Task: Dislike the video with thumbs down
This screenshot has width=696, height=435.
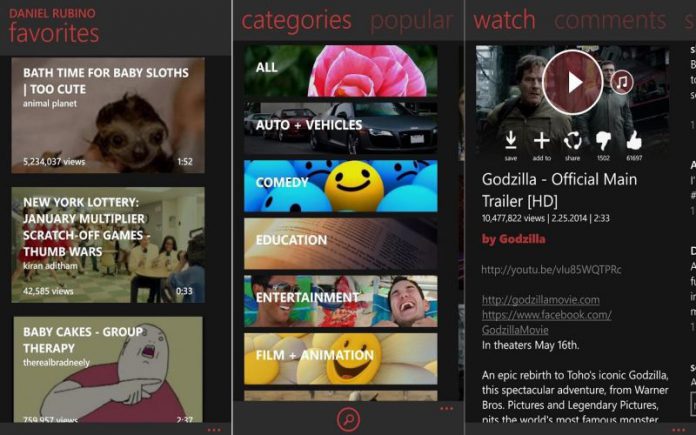Action: 603,146
